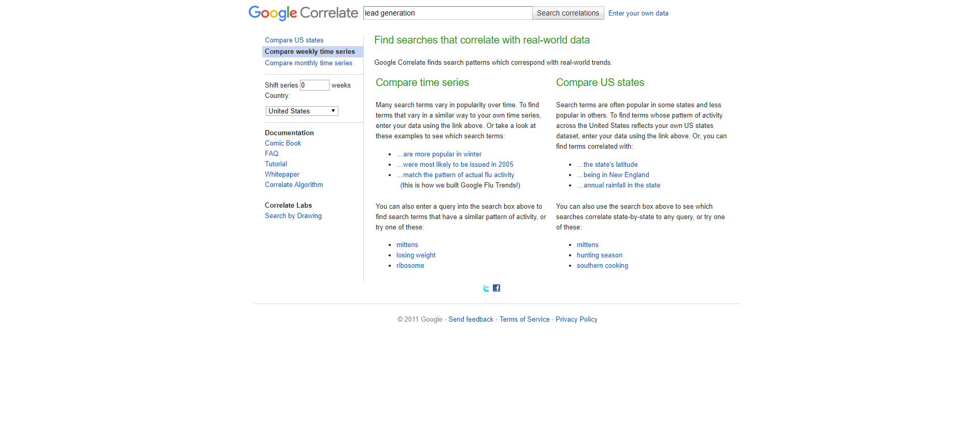
Task: Click the Correlate Labs sidebar heading
Action: tap(288, 205)
